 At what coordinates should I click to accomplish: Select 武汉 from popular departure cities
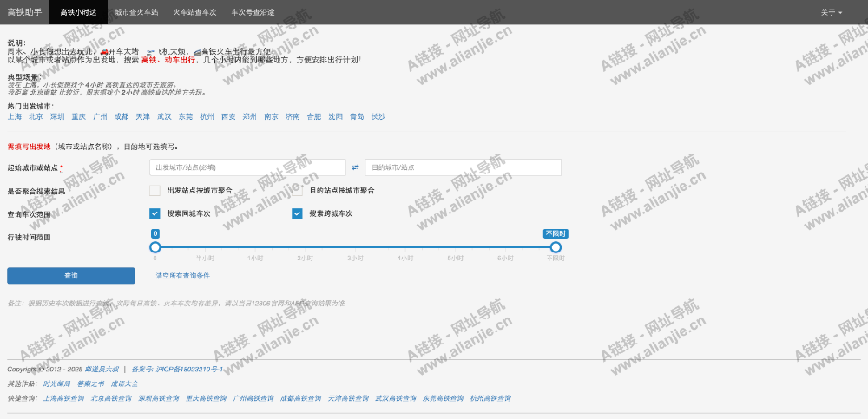pos(164,117)
